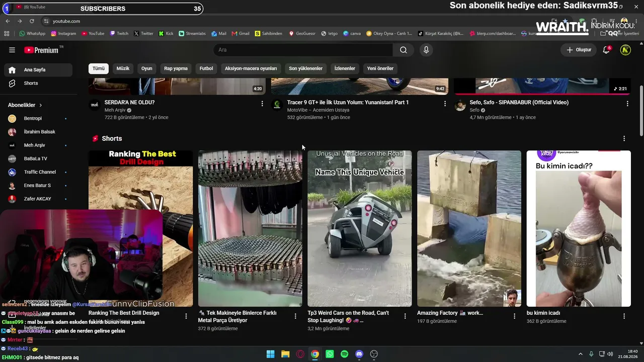Open the letgo bookmark
Image resolution: width=644 pixels, height=362 pixels.
[329, 34]
